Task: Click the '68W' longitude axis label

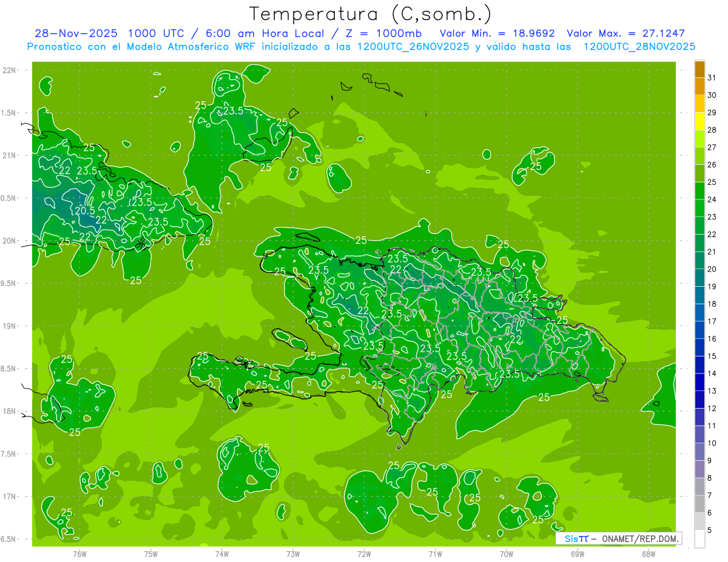Action: (648, 554)
